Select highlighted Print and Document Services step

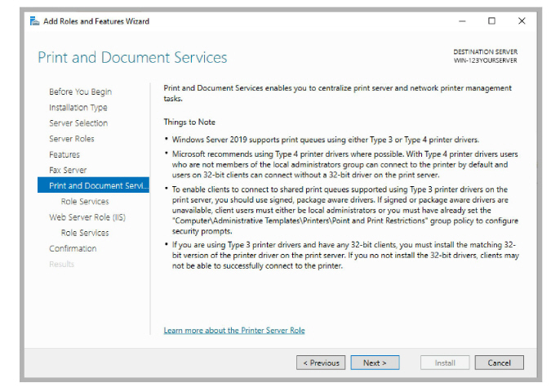click(x=93, y=185)
